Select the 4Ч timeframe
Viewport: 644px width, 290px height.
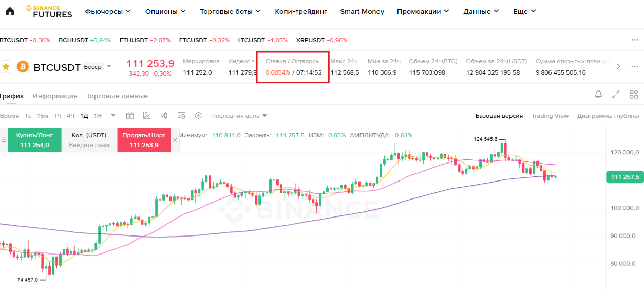point(71,116)
